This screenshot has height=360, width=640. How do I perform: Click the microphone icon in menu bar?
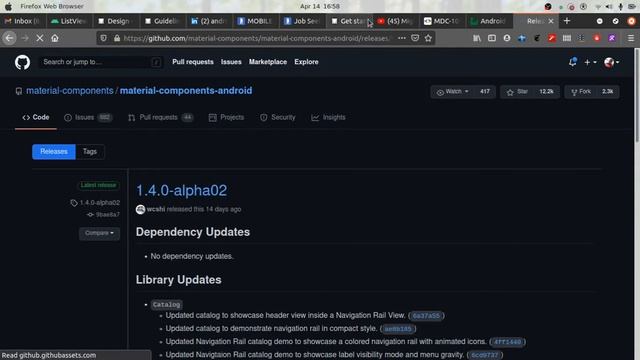click(x=620, y=6)
